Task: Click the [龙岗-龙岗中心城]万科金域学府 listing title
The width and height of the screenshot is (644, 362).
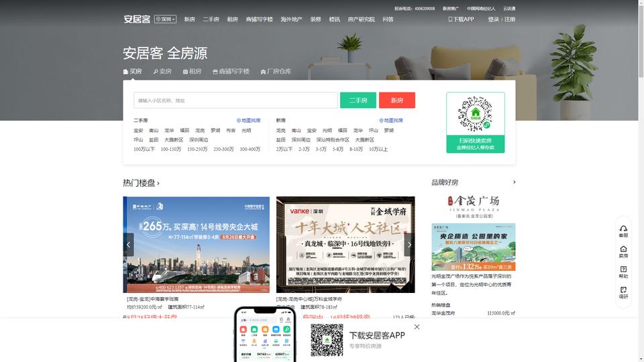Action: coord(309,299)
